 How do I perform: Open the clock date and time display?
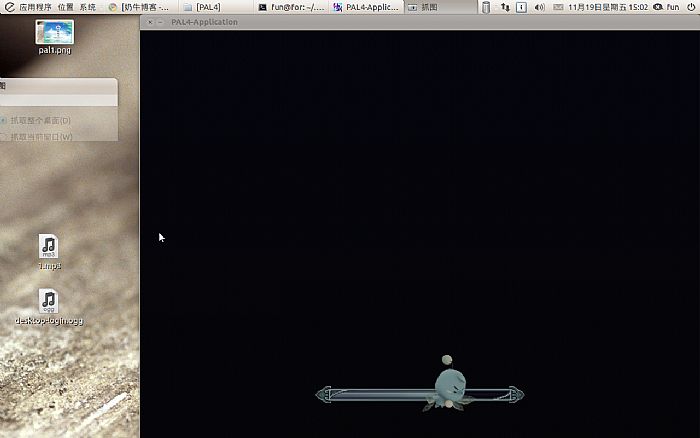point(607,6)
